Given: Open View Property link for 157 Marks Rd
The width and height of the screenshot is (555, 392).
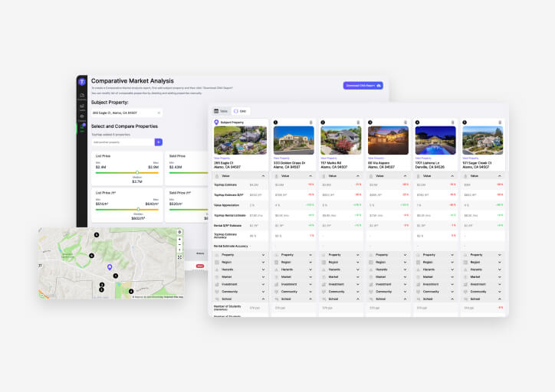Looking at the screenshot, I should click(328, 158).
